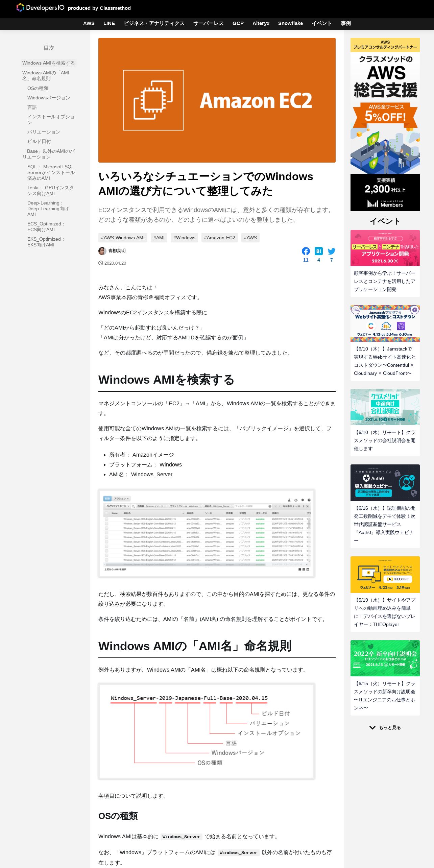Click the published date 2020.04.20
The height and width of the screenshot is (868, 434).
[x=115, y=263]
